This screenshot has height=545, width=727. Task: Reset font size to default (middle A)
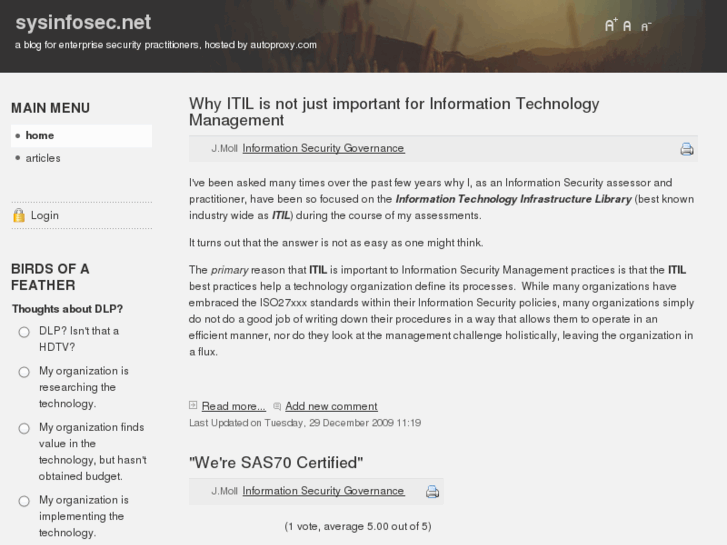pos(628,26)
